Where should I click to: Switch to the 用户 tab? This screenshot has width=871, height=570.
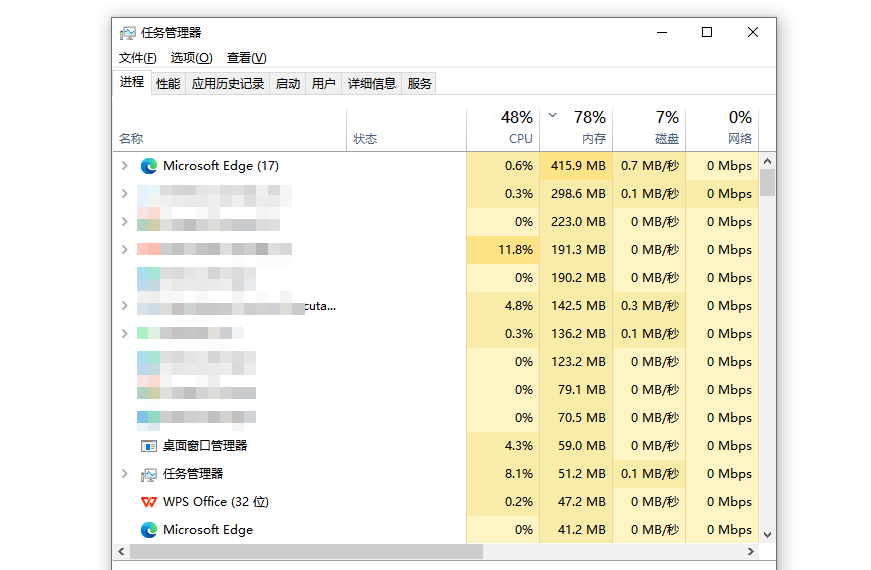[323, 84]
